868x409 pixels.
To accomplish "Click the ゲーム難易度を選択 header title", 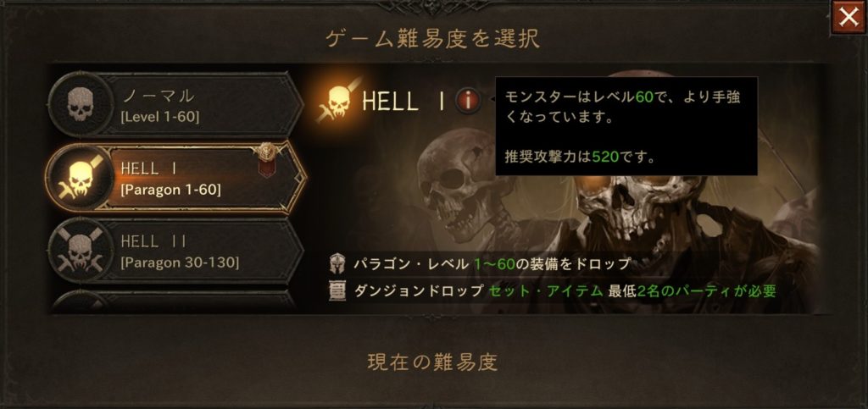I will point(433,39).
